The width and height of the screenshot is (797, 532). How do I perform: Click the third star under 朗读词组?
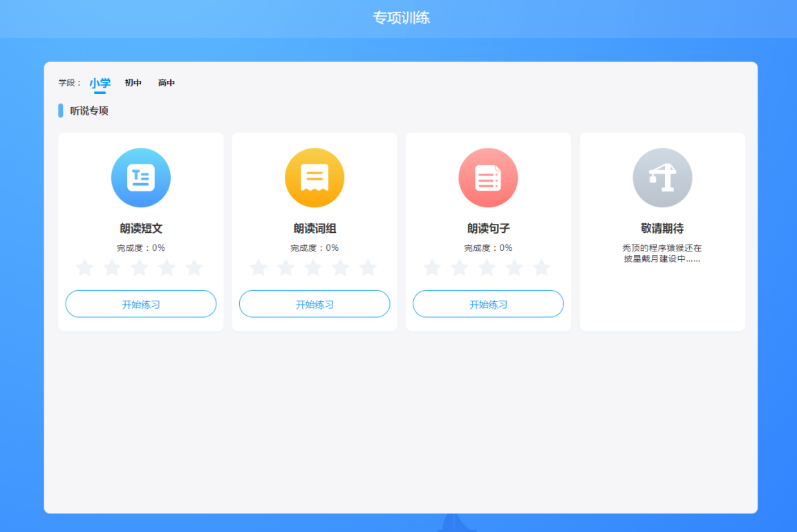coord(313,267)
